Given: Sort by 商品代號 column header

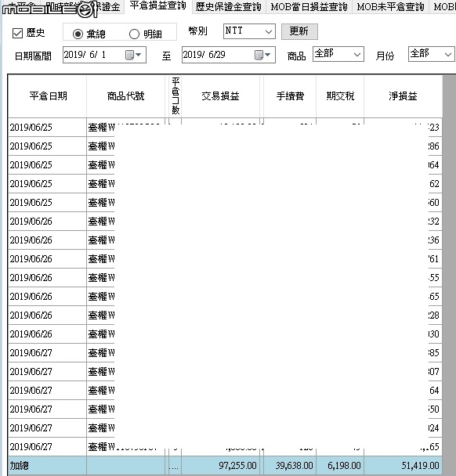Looking at the screenshot, I should point(126,96).
